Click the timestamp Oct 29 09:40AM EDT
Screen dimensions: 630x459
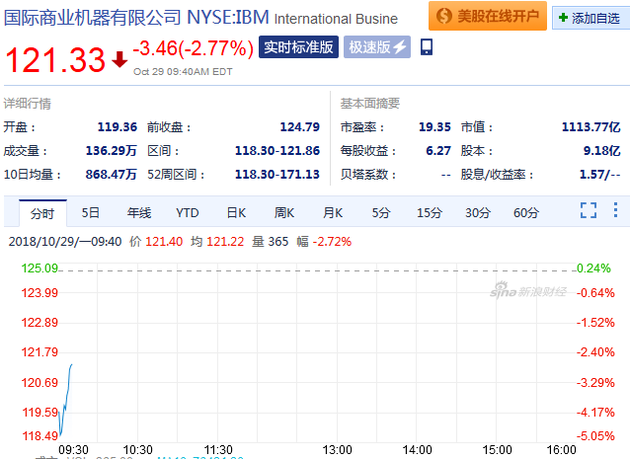click(183, 72)
